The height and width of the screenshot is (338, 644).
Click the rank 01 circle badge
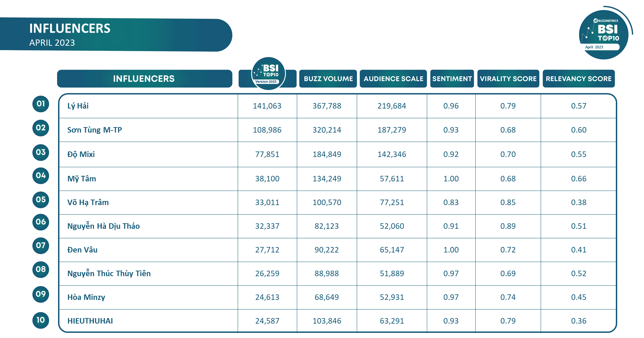click(41, 104)
